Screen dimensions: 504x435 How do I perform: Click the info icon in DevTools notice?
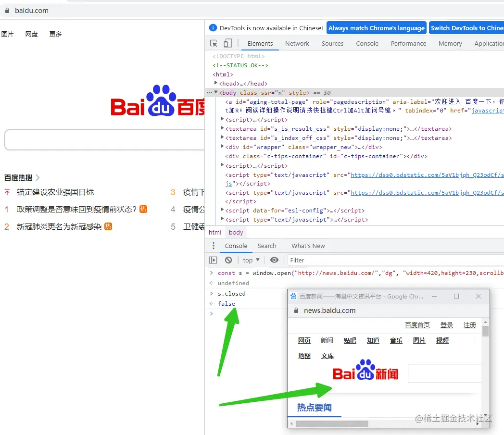213,28
